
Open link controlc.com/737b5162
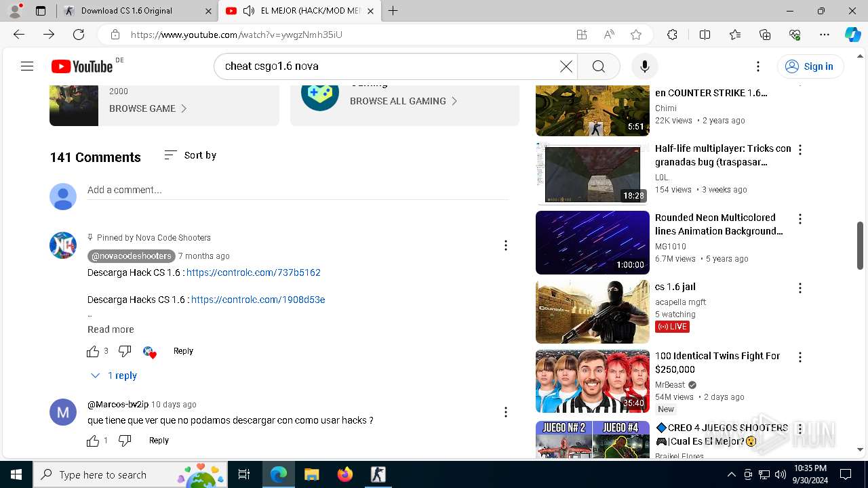click(x=254, y=272)
